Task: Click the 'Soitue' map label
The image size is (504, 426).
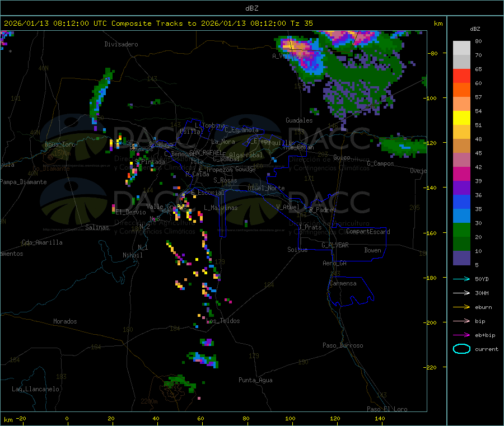Action: pos(297,250)
